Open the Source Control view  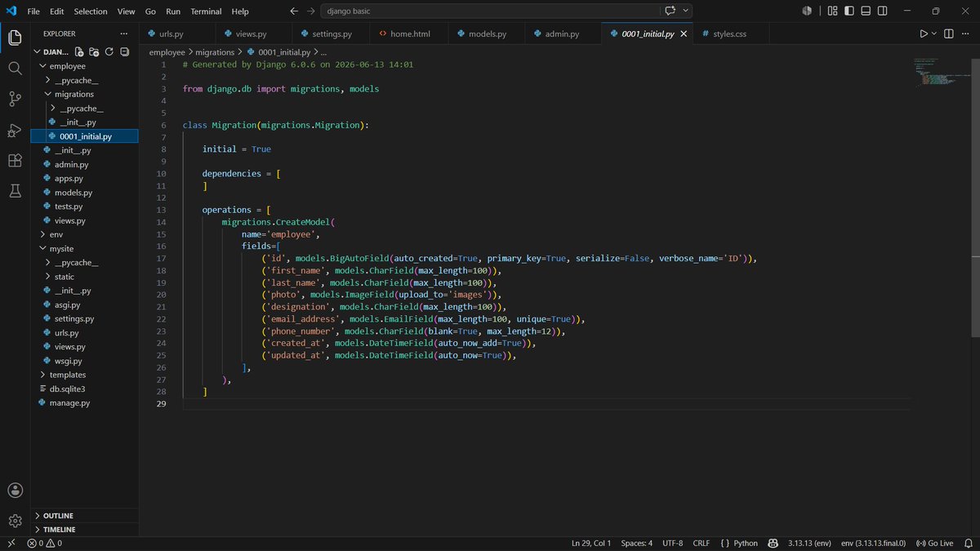pos(15,99)
